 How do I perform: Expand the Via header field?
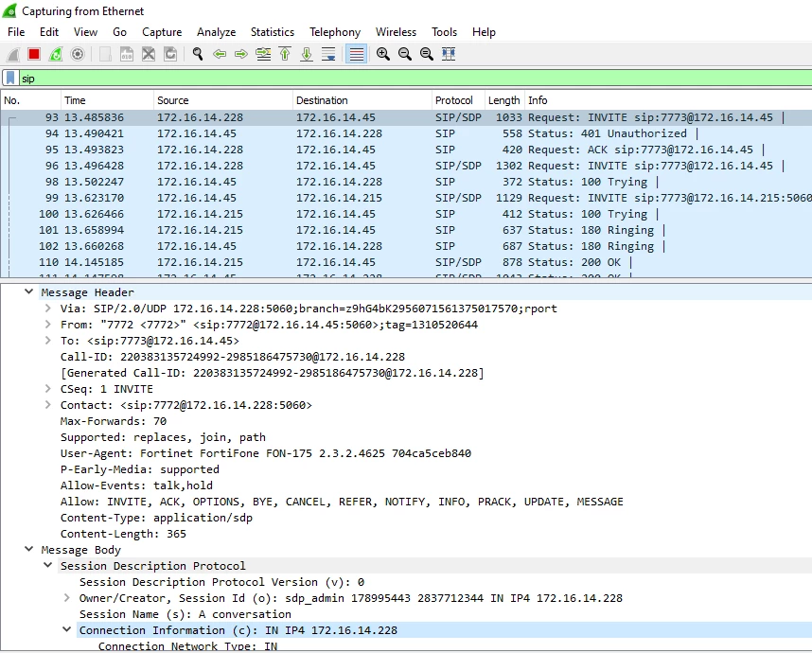(48, 309)
